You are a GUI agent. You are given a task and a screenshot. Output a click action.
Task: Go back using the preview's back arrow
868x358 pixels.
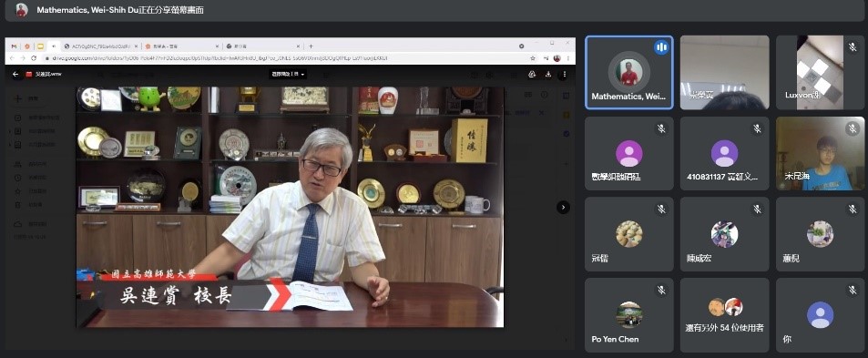15,74
